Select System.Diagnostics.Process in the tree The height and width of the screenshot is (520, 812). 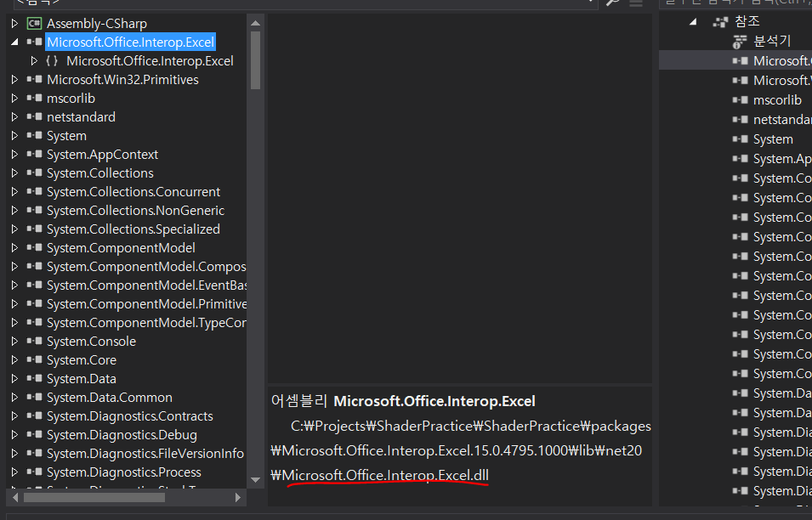124,472
